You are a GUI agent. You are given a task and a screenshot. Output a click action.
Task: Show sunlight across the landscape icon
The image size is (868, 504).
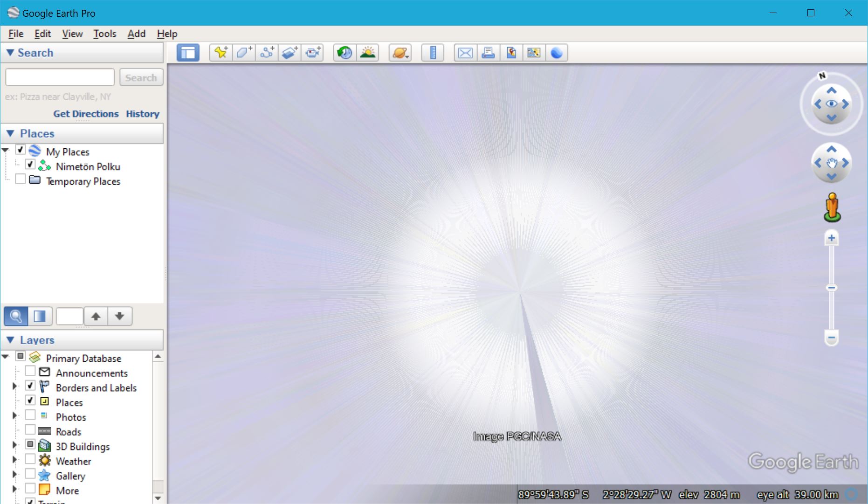[x=368, y=53]
